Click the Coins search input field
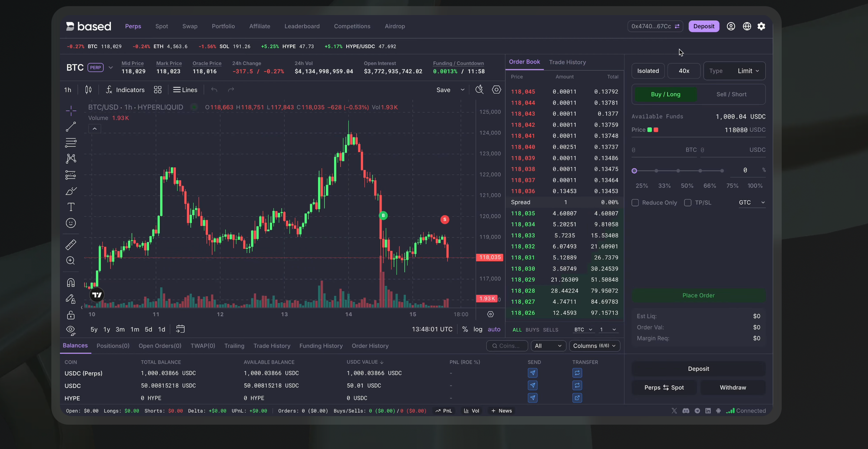This screenshot has width=868, height=449. 507,346
